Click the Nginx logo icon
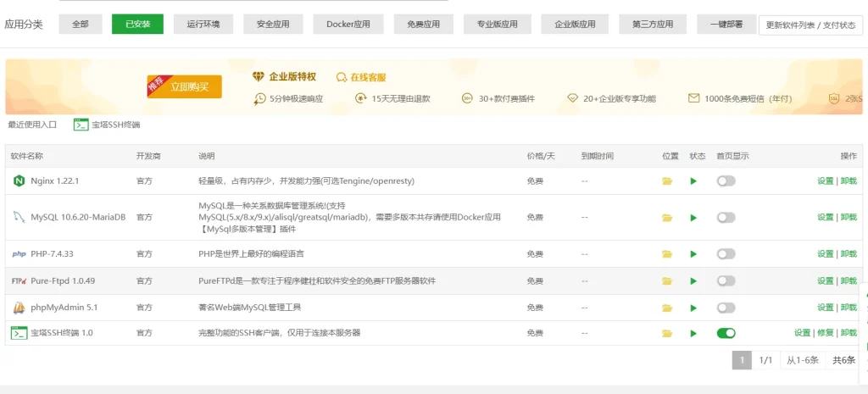Screen dimensions: 868x394 [19, 181]
